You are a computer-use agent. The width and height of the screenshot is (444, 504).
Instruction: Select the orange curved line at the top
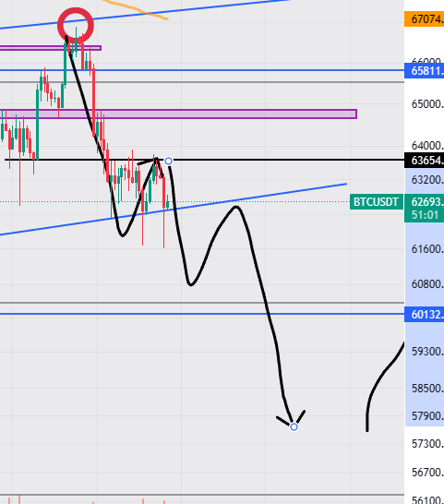click(135, 9)
